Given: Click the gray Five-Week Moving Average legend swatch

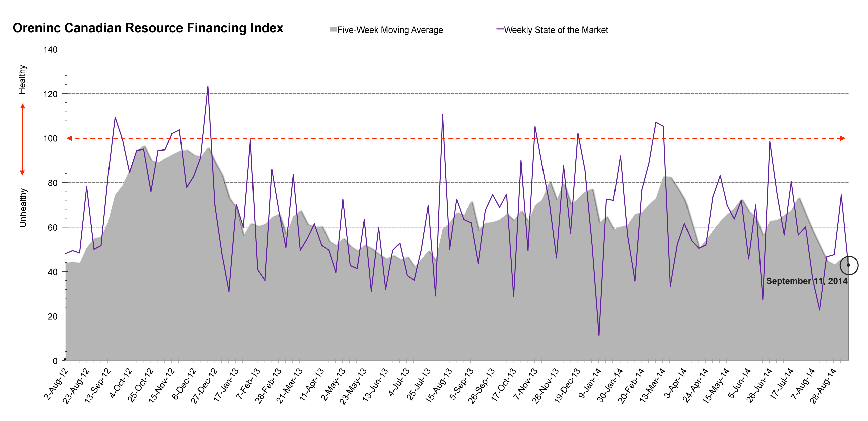Looking at the screenshot, I should pyautogui.click(x=333, y=29).
